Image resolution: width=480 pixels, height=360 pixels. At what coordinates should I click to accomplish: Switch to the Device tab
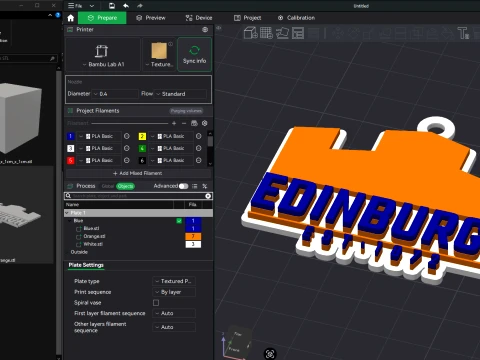(x=199, y=18)
